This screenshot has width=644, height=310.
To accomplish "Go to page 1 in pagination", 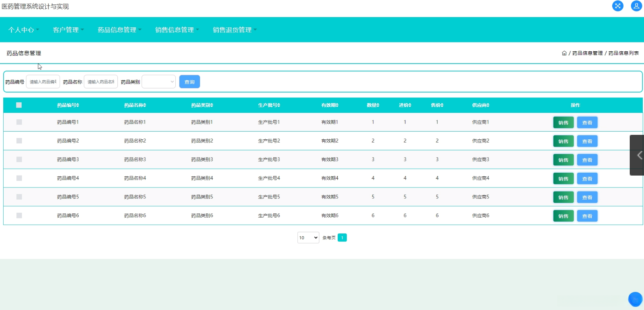I will (342, 238).
